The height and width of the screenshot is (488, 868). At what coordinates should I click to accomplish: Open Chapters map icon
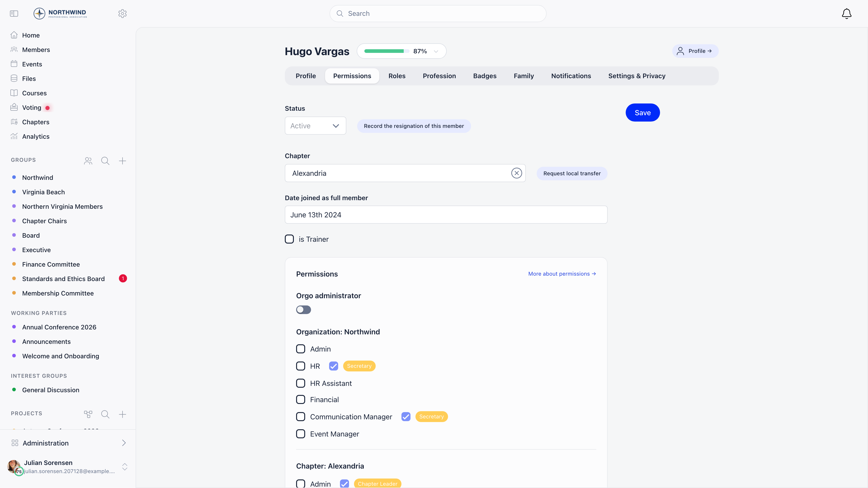[14, 122]
